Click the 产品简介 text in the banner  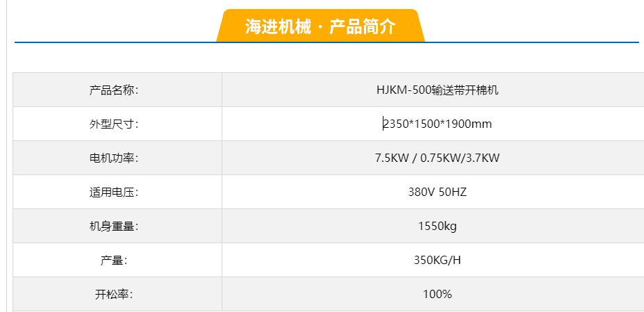click(362, 27)
